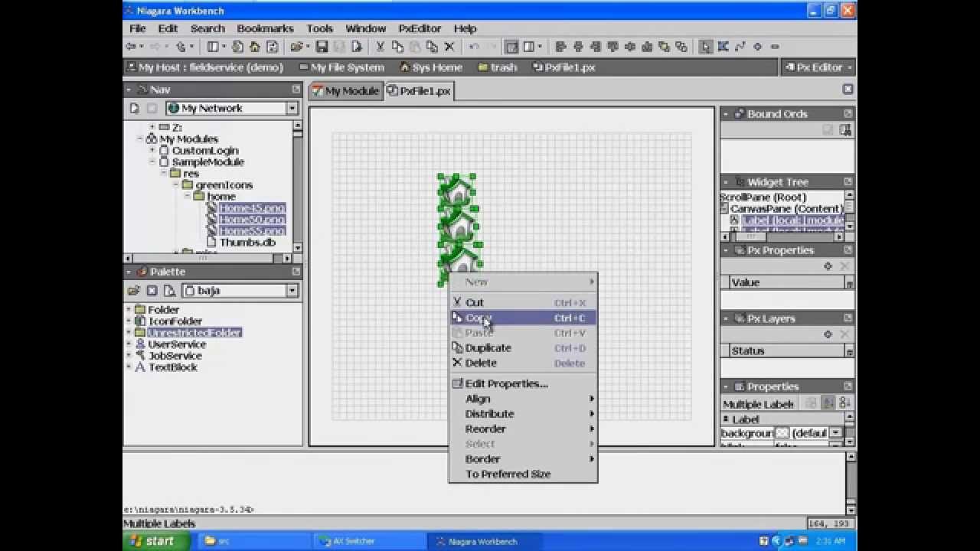Toggle the highlighted sort button in Properties panel
The image size is (980, 551).
click(x=828, y=403)
